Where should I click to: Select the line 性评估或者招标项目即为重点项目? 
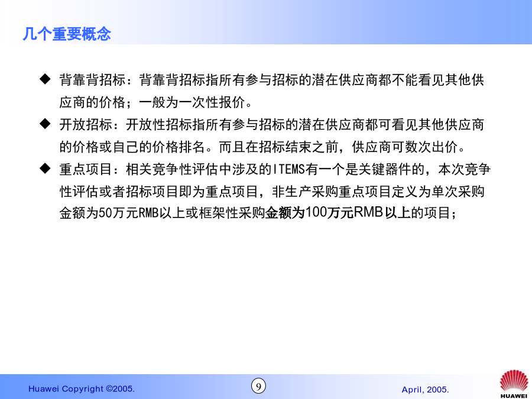[x=272, y=192]
